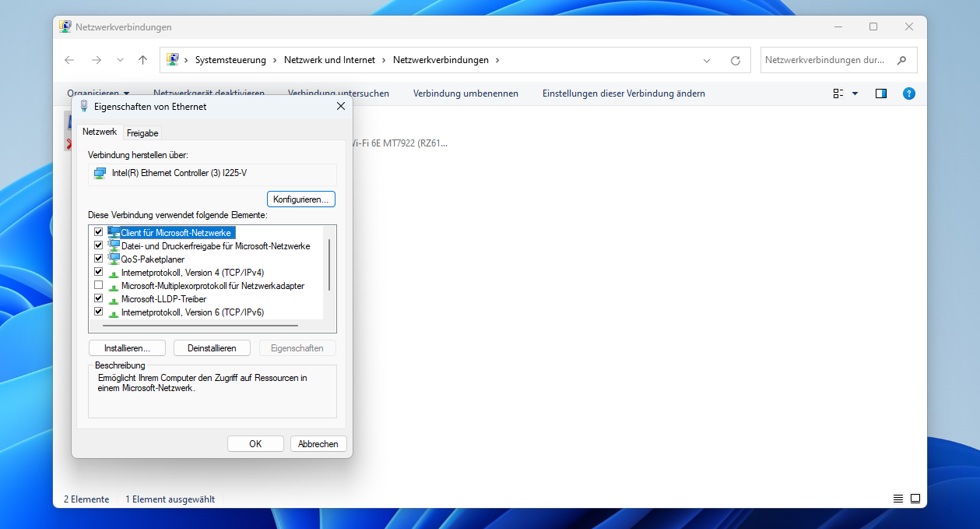Enable Microsoft-Multiplexorprotokoll für Netzwerkadapter checkbox
The height and width of the screenshot is (529, 980).
click(x=98, y=286)
